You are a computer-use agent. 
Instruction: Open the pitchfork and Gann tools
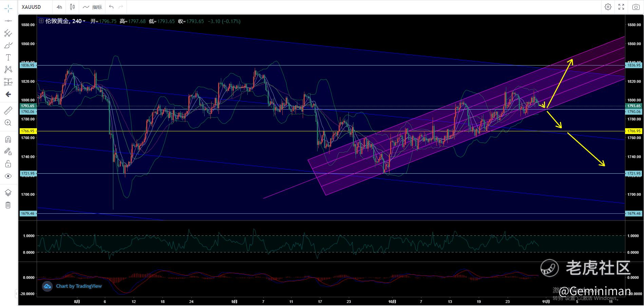[x=8, y=33]
